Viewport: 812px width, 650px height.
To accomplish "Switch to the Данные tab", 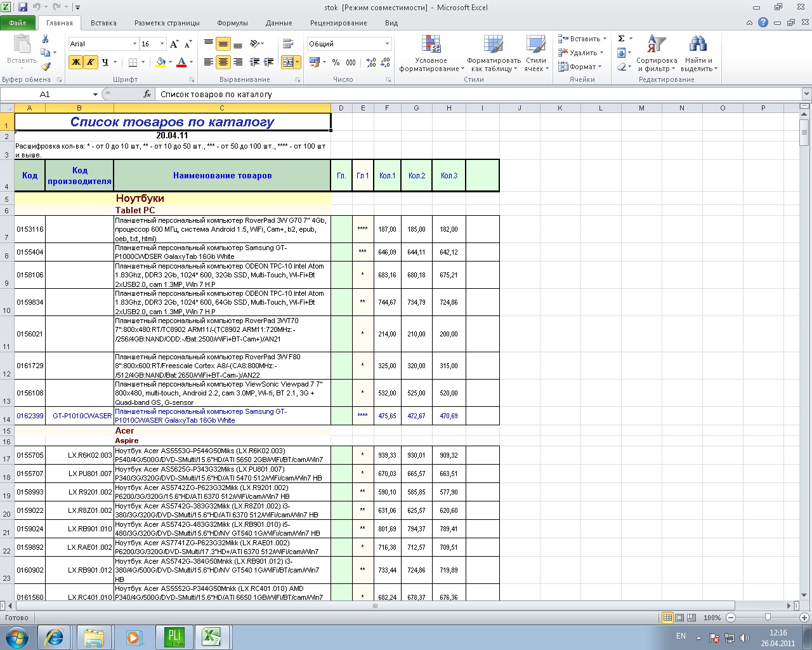I will 279,23.
